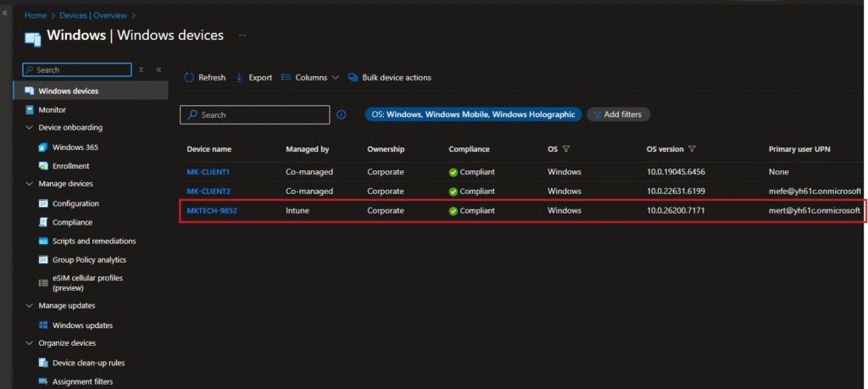Click the Refresh icon in toolbar
Viewport: 868px width, 389px height.
pos(189,77)
